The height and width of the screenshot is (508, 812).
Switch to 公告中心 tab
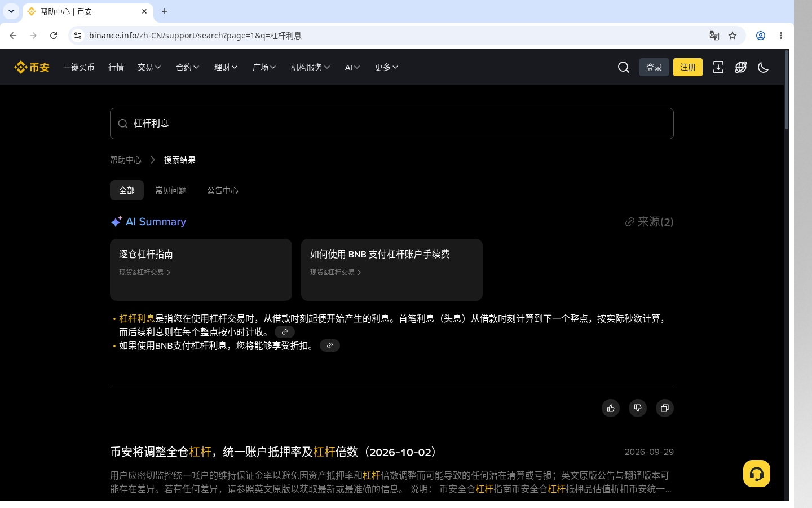tap(223, 190)
